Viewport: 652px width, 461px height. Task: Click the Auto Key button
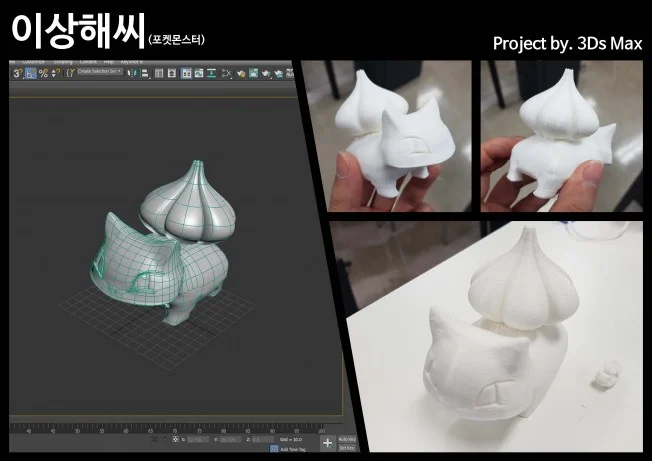point(346,438)
